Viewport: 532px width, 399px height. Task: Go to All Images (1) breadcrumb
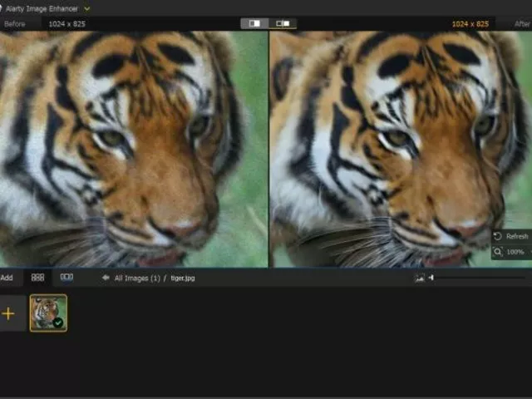coord(137,278)
